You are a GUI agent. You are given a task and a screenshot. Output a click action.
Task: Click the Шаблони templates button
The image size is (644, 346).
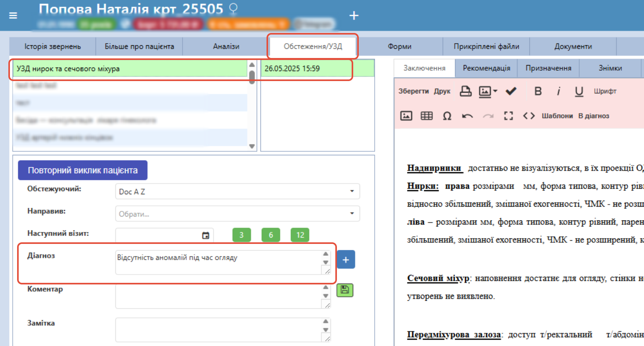coord(557,116)
